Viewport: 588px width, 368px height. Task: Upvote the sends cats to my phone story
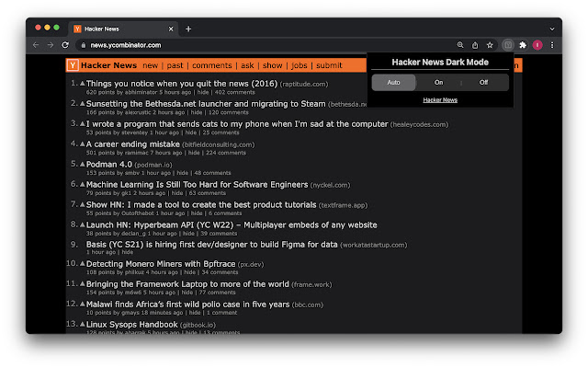(82, 124)
